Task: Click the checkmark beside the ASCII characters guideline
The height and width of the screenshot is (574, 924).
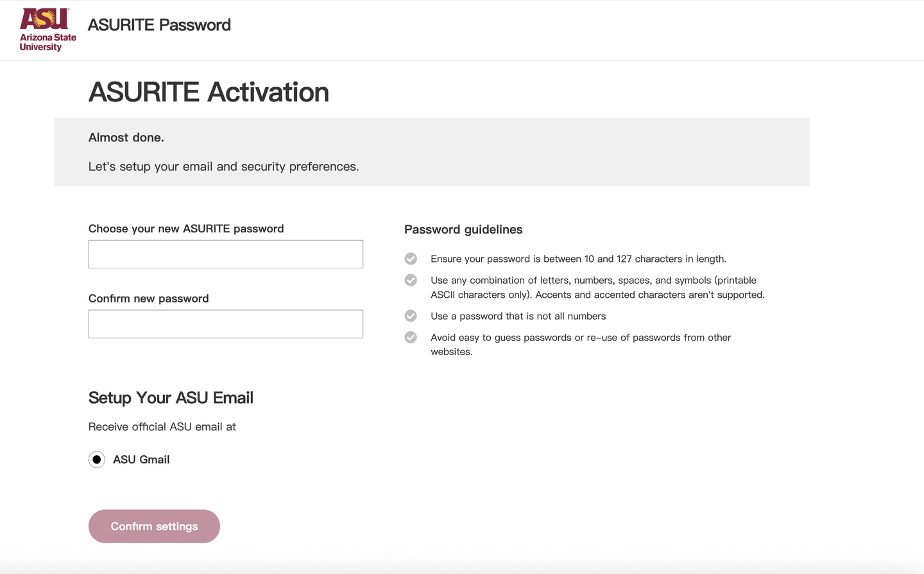Action: point(411,280)
